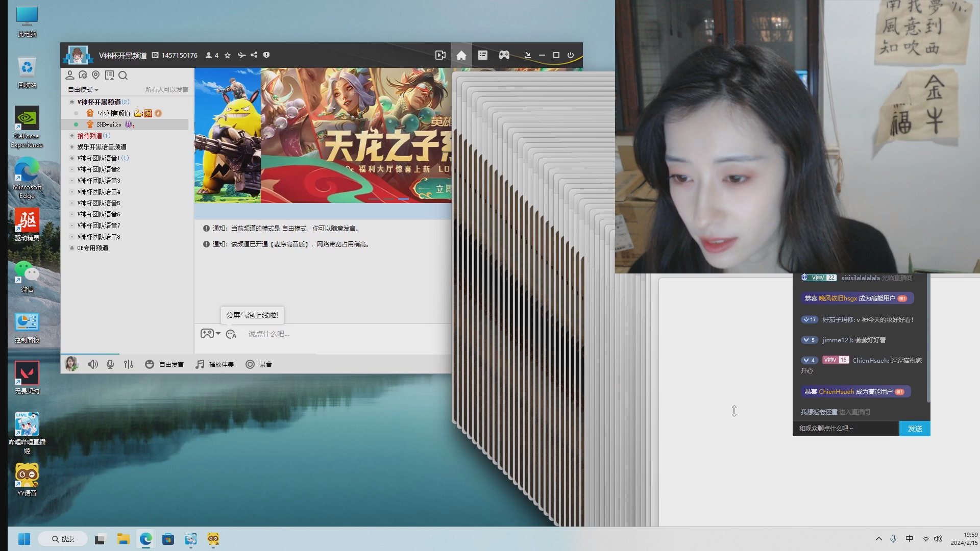980x551 pixels.
Task: Open 哔哩哔哩直播姬 desktop shortcut
Action: (x=27, y=433)
